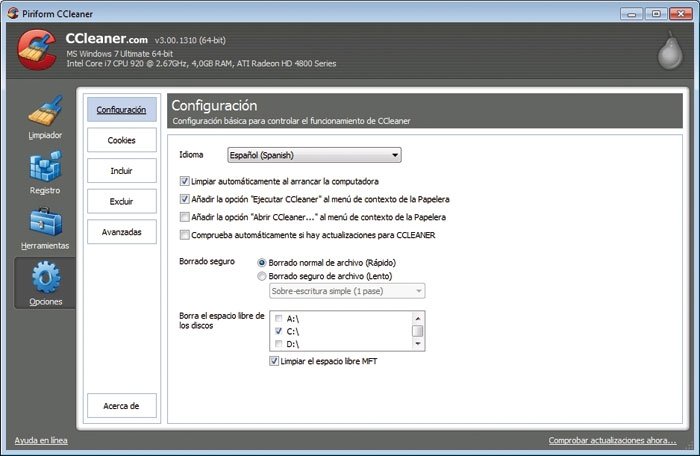Open the Herramientas toolbox icon
The height and width of the screenshot is (456, 700).
(46, 222)
